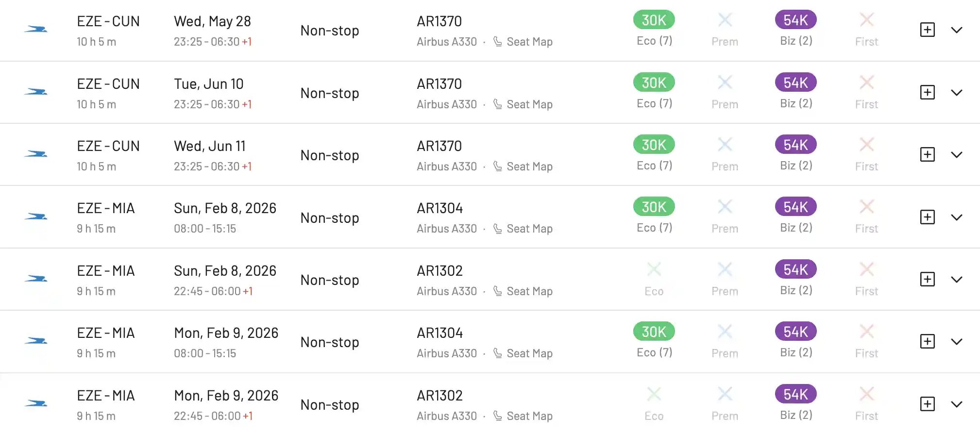The height and width of the screenshot is (434, 980).
Task: Click the plus icon for Tue, Jun 10 flight
Action: click(928, 92)
